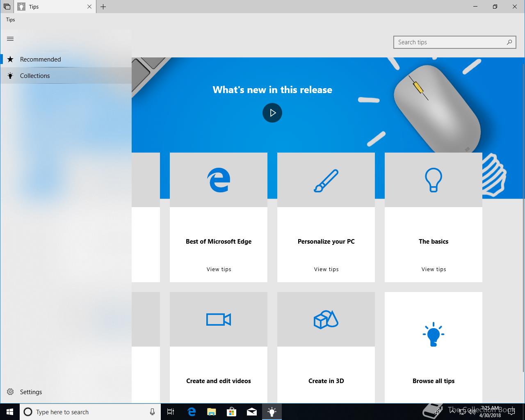525x420 pixels.
Task: Click the Cortana circle icon
Action: click(28, 412)
